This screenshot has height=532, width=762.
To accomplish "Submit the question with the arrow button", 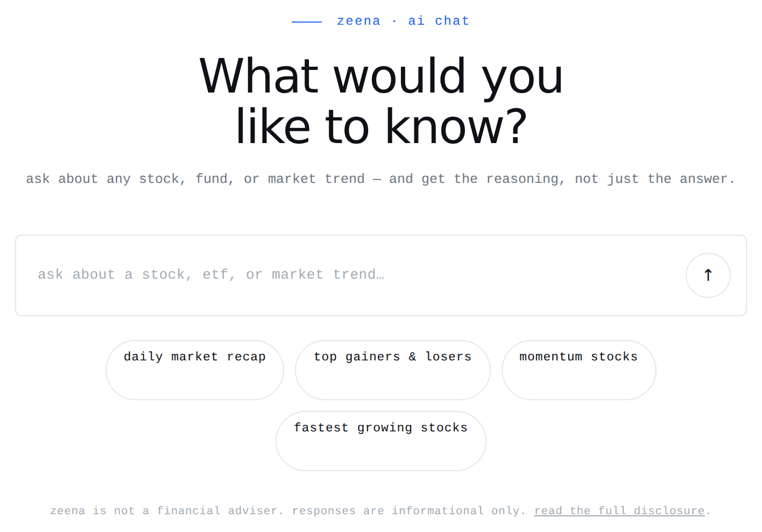I will (708, 275).
